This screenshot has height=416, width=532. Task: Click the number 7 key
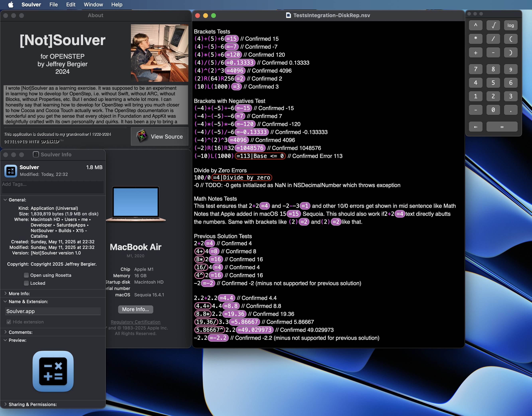pos(476,69)
